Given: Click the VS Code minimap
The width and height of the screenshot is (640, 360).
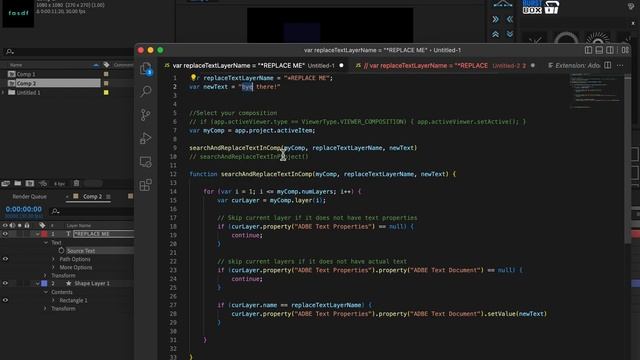Looking at the screenshot, I should click(596, 91).
